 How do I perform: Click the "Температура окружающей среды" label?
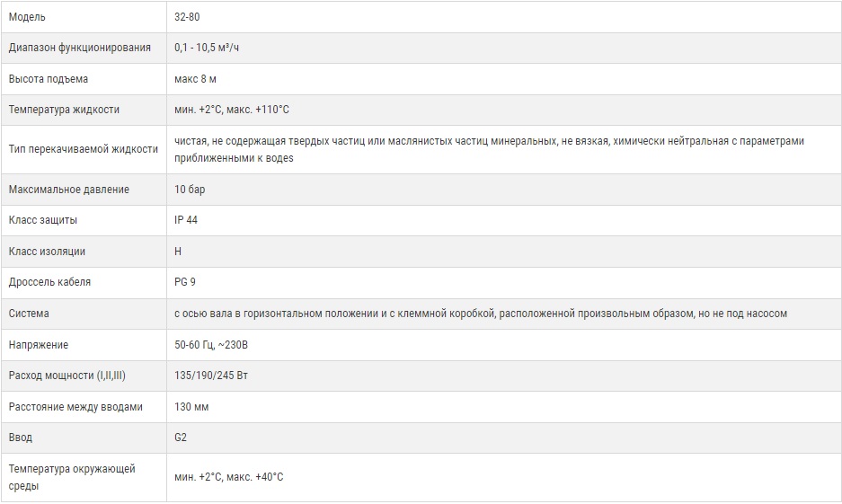coord(72,477)
